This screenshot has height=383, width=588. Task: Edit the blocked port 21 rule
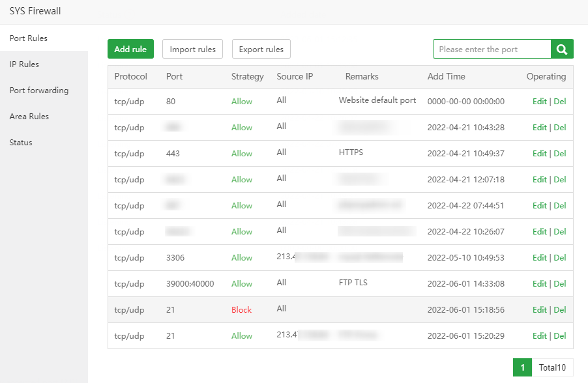(539, 310)
